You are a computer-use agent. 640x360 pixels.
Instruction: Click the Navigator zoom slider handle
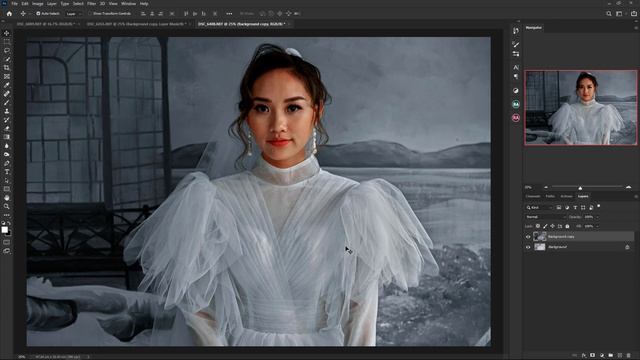(580, 188)
